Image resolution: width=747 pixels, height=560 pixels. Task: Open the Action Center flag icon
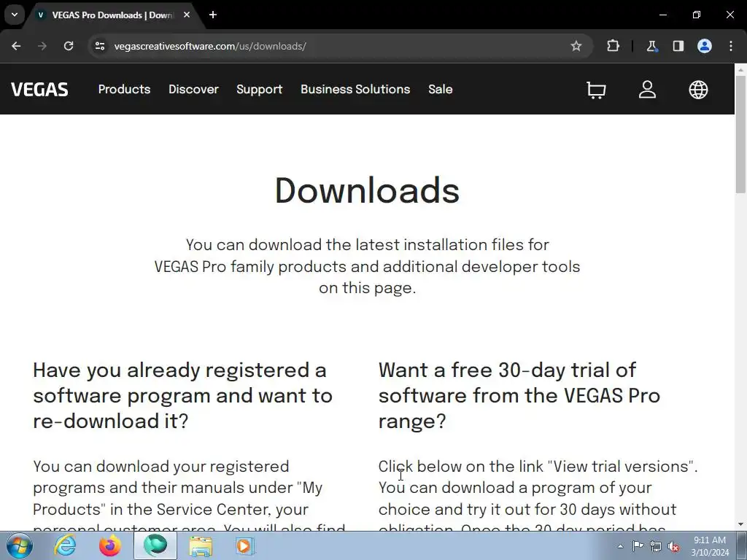638,546
